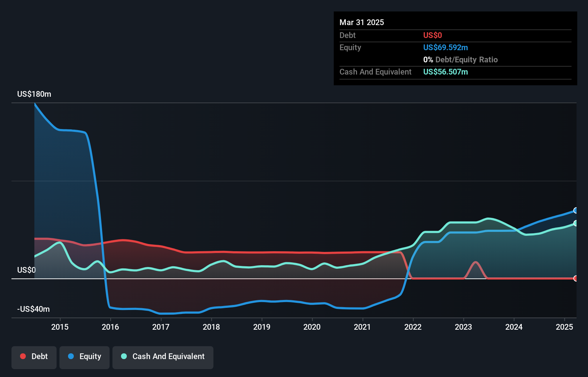The height and width of the screenshot is (377, 588).
Task: Click the red Debt legend dot
Action: pyautogui.click(x=23, y=356)
